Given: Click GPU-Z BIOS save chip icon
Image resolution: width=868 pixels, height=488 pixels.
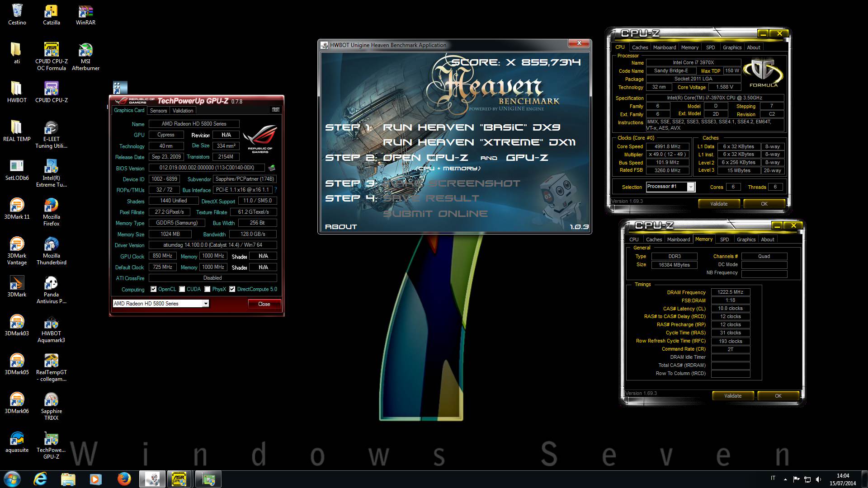Looking at the screenshot, I should click(271, 168).
